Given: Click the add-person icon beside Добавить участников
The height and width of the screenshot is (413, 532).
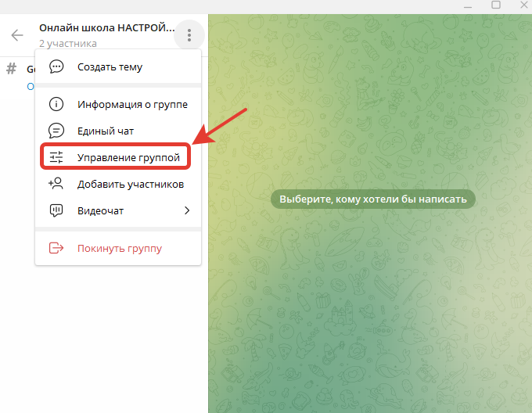Looking at the screenshot, I should [x=56, y=184].
